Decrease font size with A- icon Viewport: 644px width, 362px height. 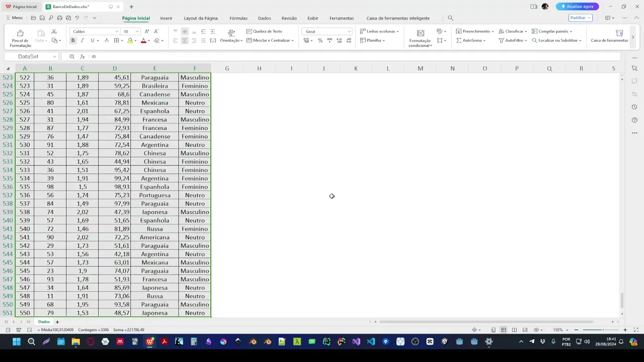click(x=156, y=31)
